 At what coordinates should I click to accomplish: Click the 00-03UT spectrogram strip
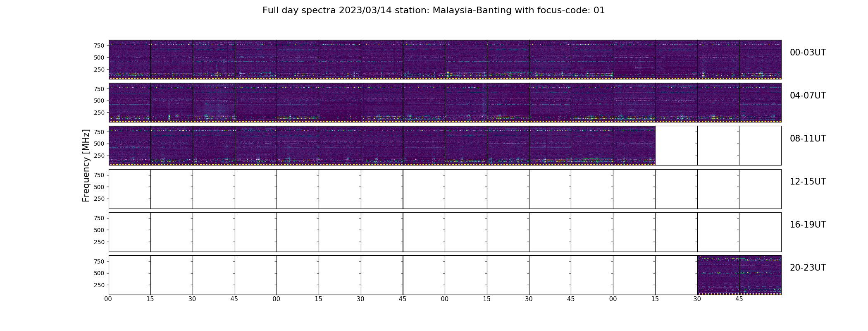pyautogui.click(x=445, y=60)
